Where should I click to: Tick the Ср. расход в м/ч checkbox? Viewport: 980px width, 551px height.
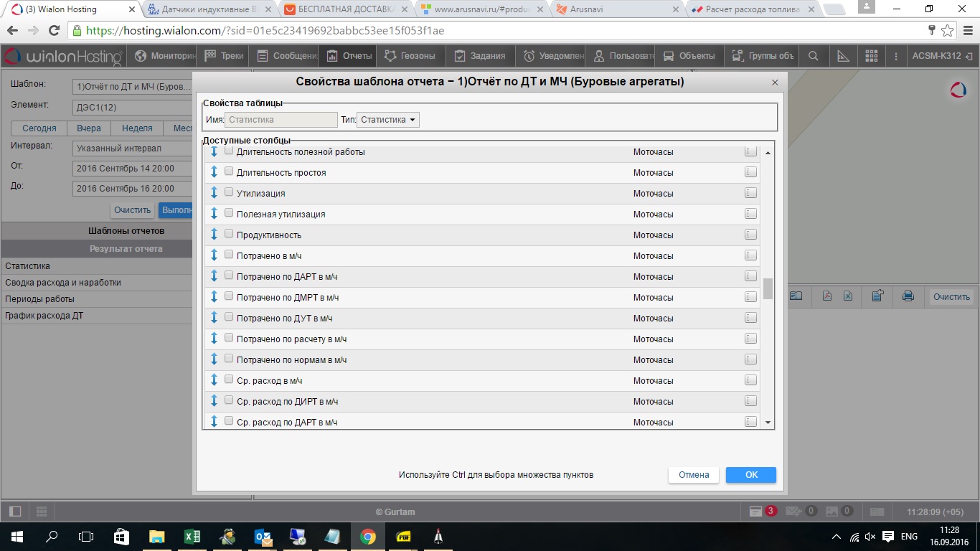(229, 380)
